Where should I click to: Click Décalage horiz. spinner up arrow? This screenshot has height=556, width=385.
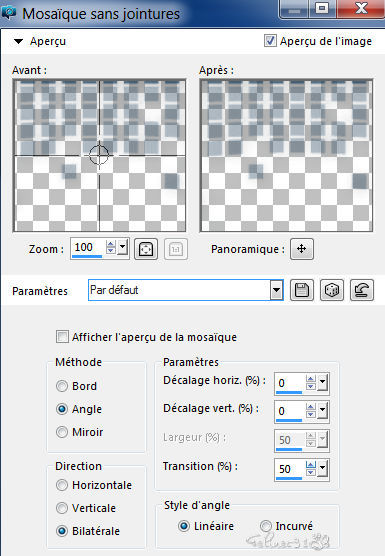[311, 379]
